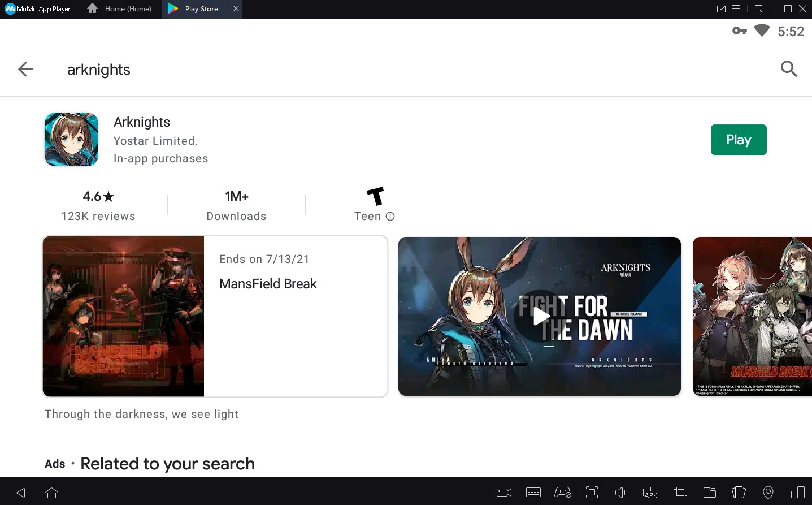Click the volume speaker icon
This screenshot has width=812, height=505.
621,493
